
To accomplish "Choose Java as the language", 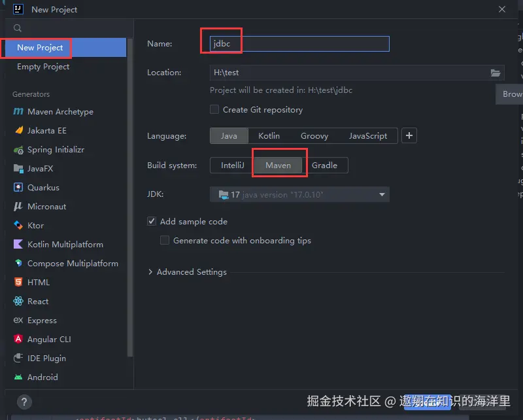I will pos(229,136).
